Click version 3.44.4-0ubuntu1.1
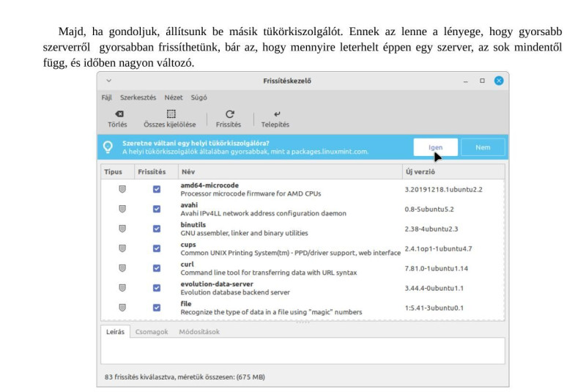586x392 pixels. 434,288
